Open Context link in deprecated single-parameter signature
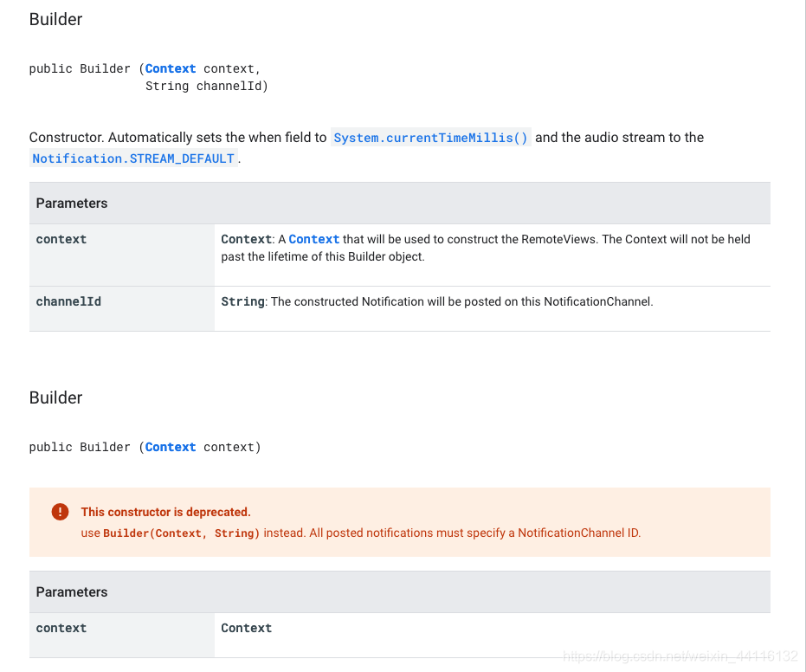Viewport: 806px width, 672px height. pos(171,447)
